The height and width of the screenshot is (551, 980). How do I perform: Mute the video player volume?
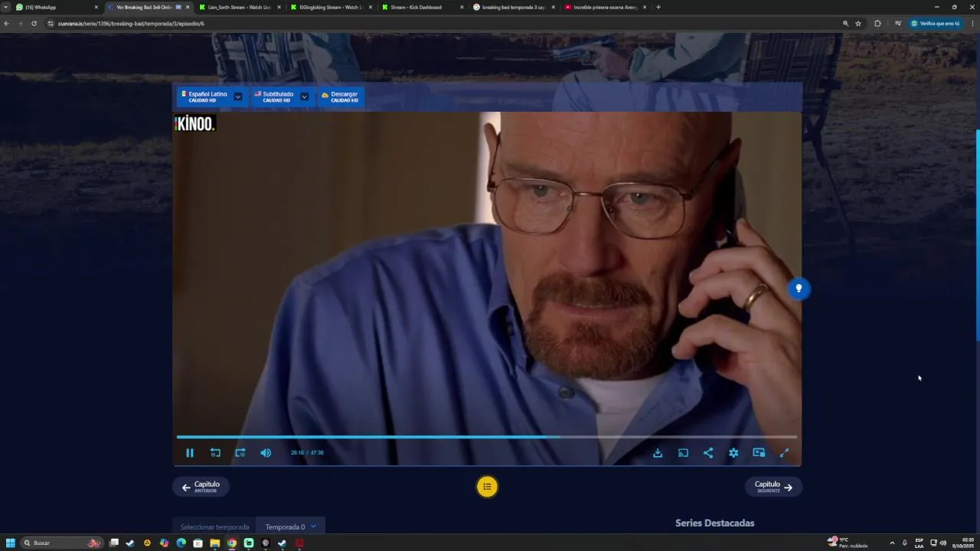click(x=266, y=453)
